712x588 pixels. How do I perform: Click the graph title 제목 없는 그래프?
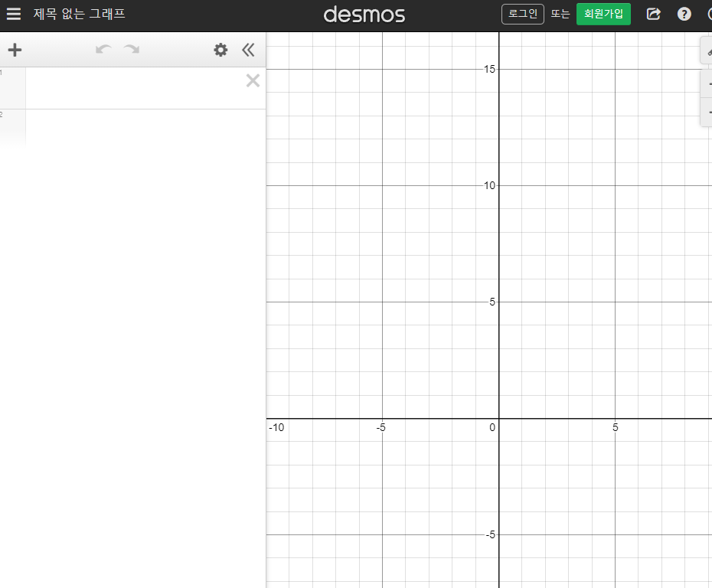point(77,13)
